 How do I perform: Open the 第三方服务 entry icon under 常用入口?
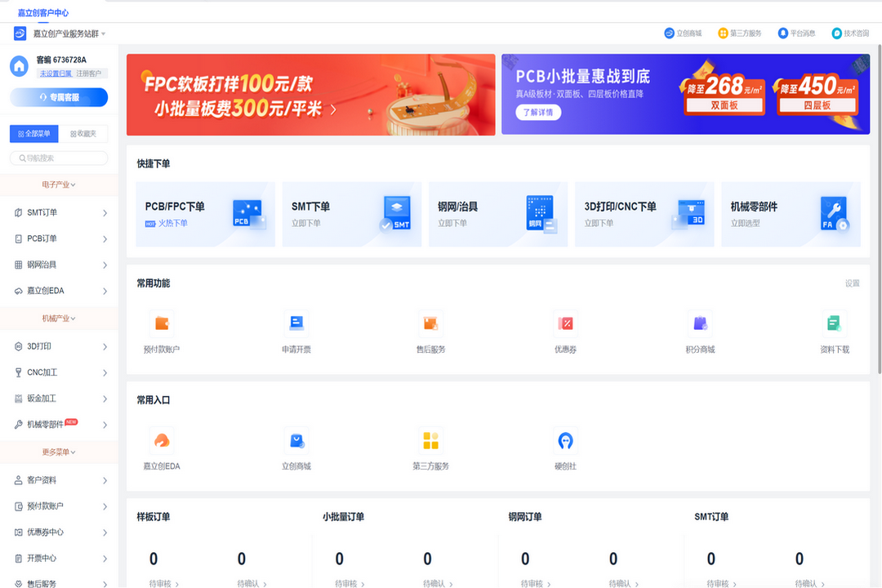[431, 440]
